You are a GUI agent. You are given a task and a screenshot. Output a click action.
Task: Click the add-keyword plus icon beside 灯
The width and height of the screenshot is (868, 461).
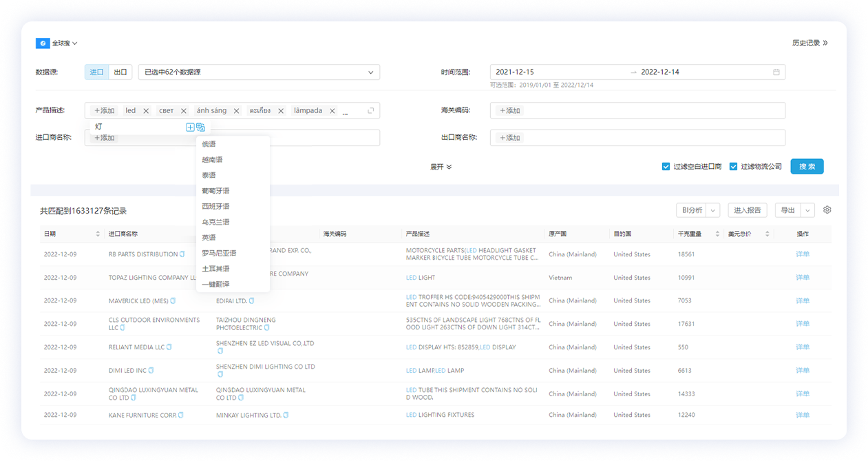point(190,127)
